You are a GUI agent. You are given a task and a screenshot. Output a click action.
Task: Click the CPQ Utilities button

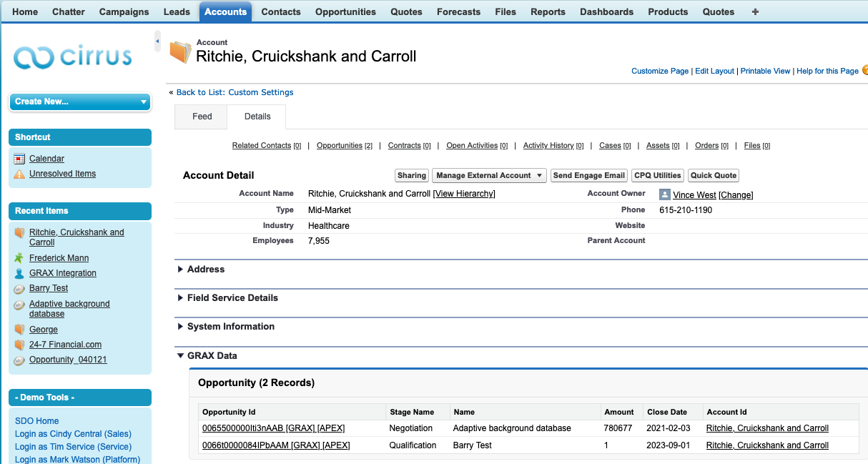click(x=658, y=176)
